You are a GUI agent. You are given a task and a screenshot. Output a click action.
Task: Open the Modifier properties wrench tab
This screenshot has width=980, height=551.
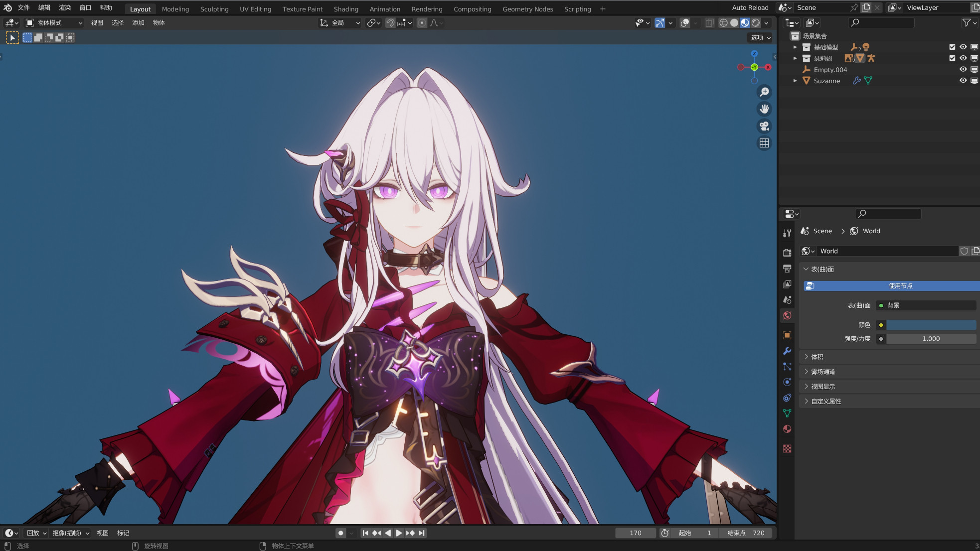pyautogui.click(x=787, y=351)
